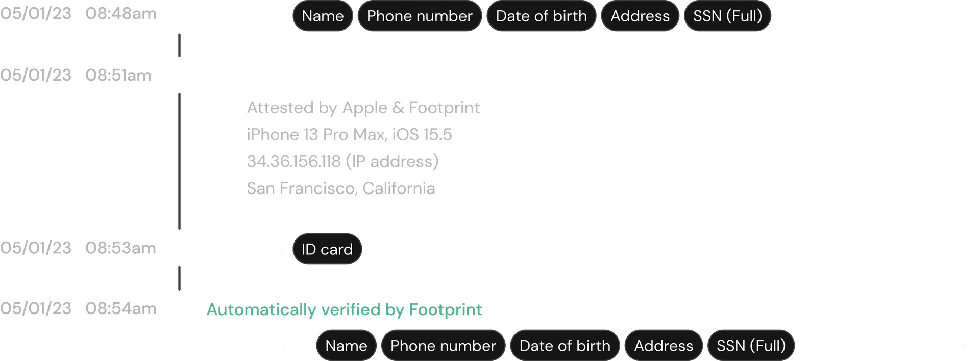Select the Address tag in the 08:48am entry
Image resolution: width=980 pixels, height=361 pixels.
[640, 16]
